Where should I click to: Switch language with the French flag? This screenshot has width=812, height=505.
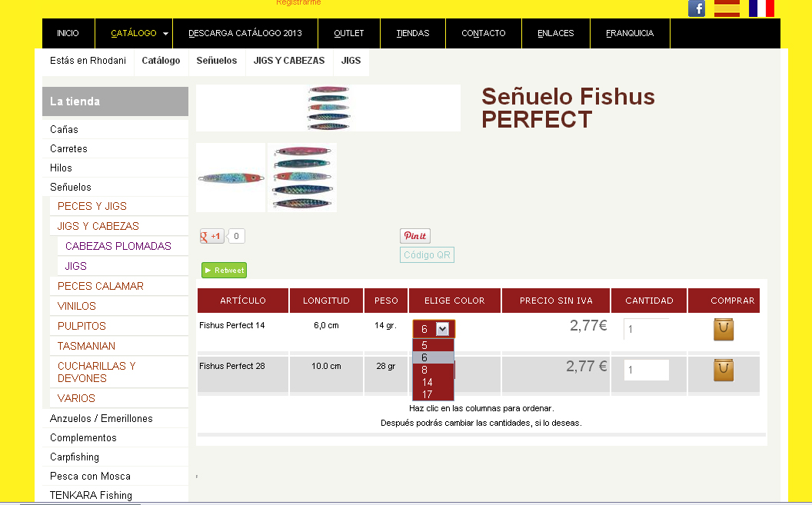tap(761, 8)
